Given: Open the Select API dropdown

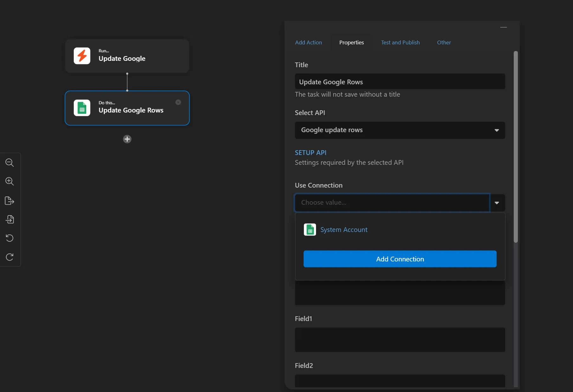Looking at the screenshot, I should click(x=400, y=130).
